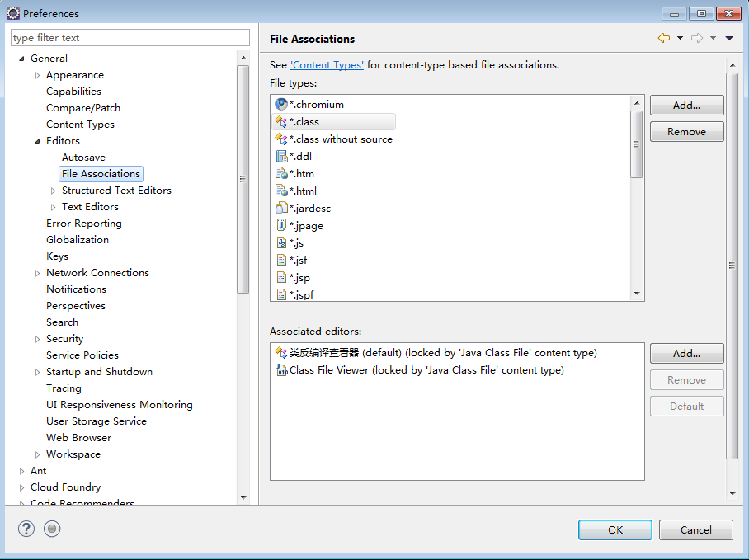
Task: Click the *.jpage file icon
Action: (x=281, y=225)
